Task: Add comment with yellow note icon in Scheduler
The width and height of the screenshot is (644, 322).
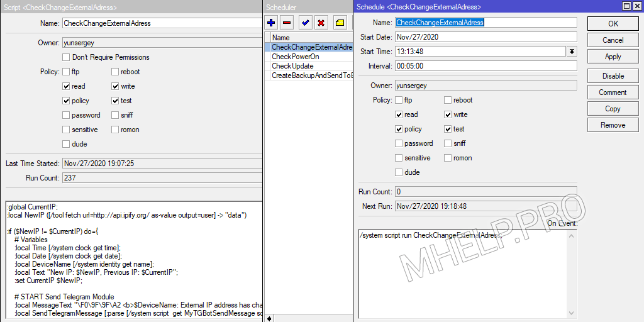Action: (340, 23)
